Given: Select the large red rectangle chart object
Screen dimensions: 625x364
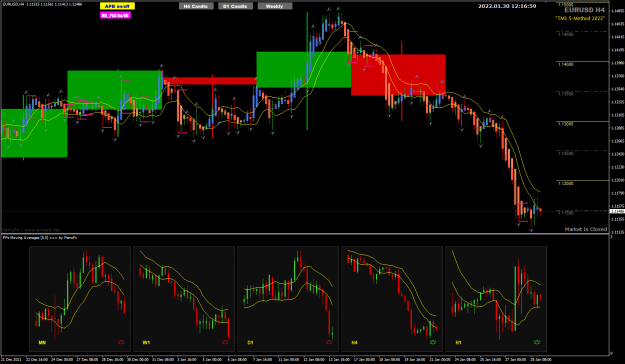Looking at the screenshot, I should (398, 75).
